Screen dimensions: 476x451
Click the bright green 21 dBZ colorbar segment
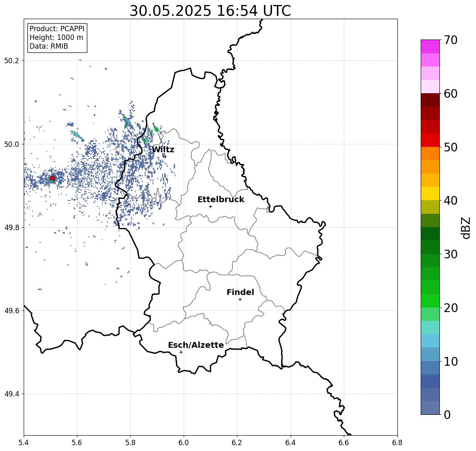click(x=430, y=300)
